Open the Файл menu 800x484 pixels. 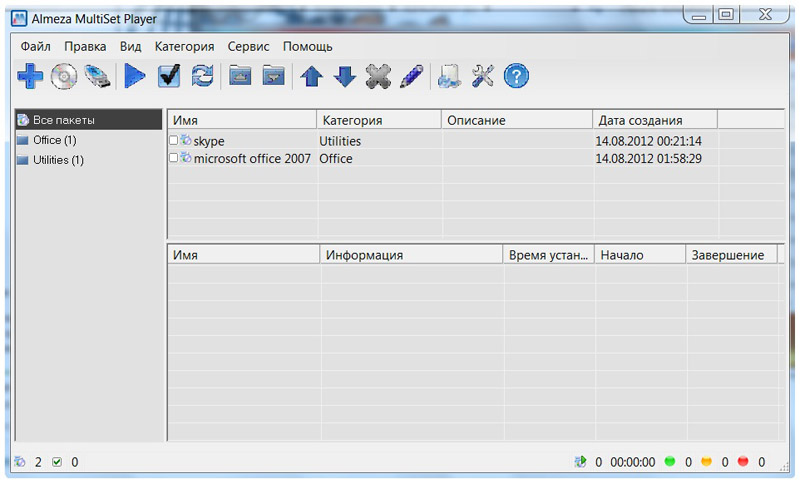(x=36, y=46)
